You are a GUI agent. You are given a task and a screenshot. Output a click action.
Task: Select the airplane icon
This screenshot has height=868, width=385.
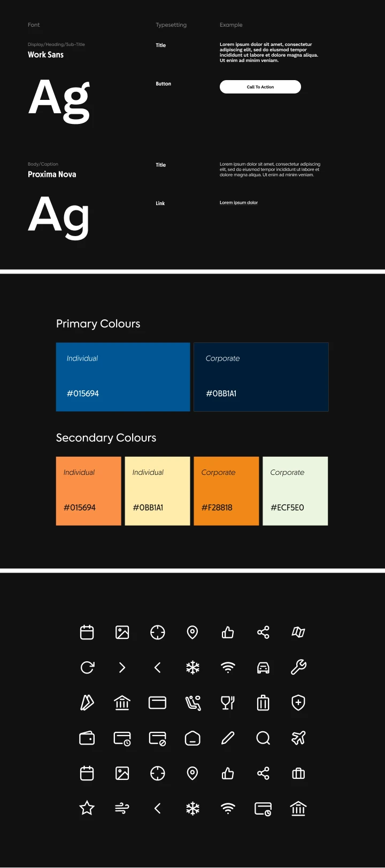[x=298, y=738]
